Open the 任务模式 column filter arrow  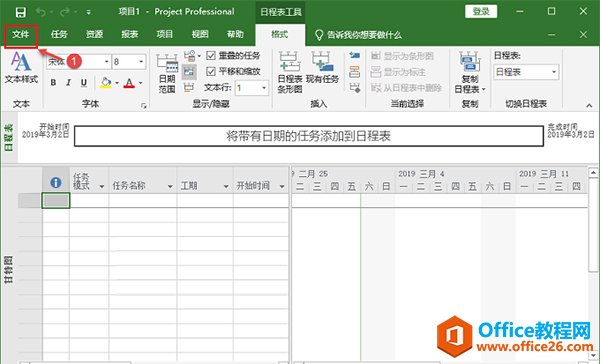tap(102, 186)
